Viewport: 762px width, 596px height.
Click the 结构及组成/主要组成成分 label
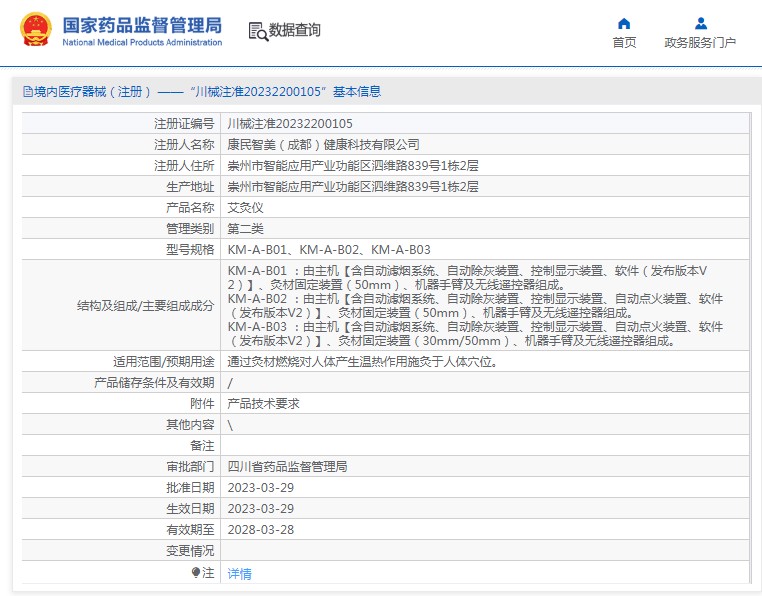pyautogui.click(x=145, y=305)
